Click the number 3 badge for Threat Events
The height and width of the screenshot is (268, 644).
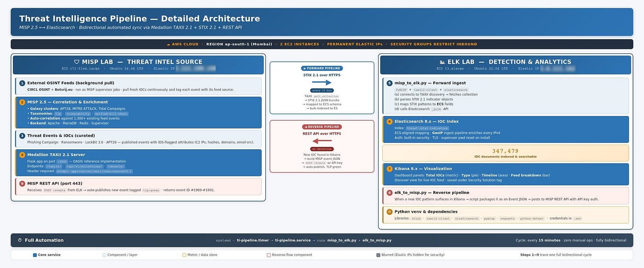coord(22,136)
